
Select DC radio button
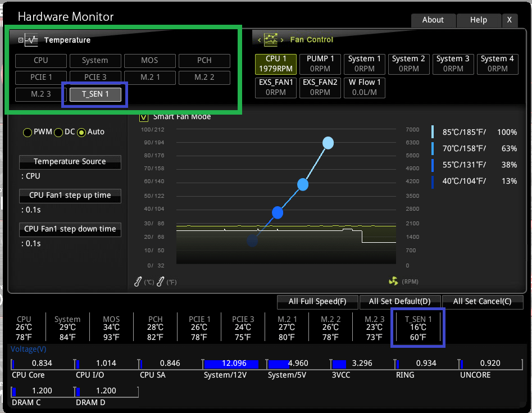[x=58, y=133]
